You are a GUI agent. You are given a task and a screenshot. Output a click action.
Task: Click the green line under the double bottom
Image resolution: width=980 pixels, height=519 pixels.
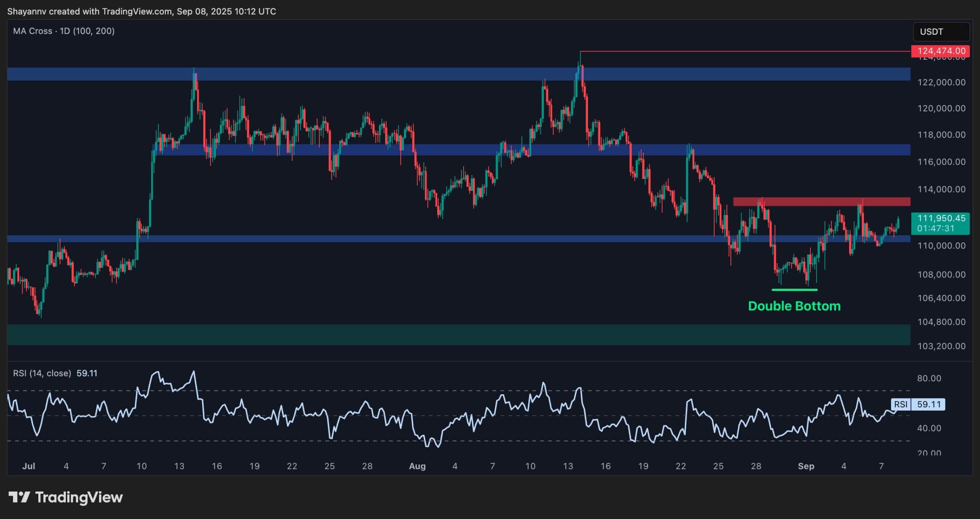click(794, 290)
